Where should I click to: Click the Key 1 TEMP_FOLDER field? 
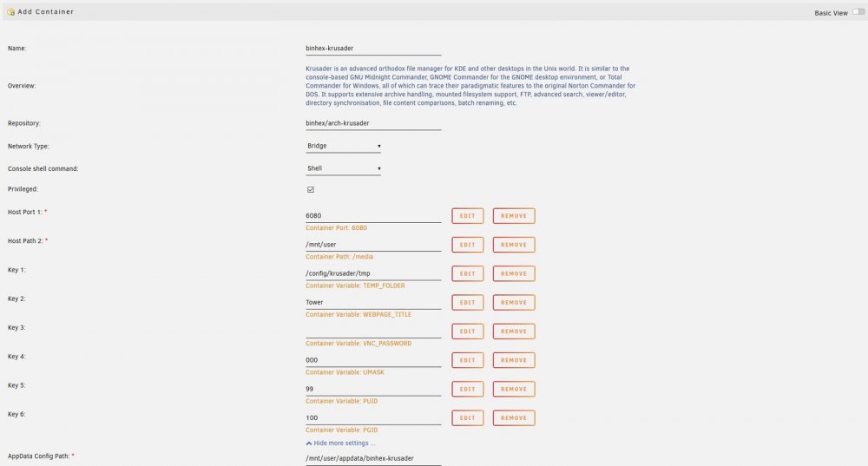373,273
